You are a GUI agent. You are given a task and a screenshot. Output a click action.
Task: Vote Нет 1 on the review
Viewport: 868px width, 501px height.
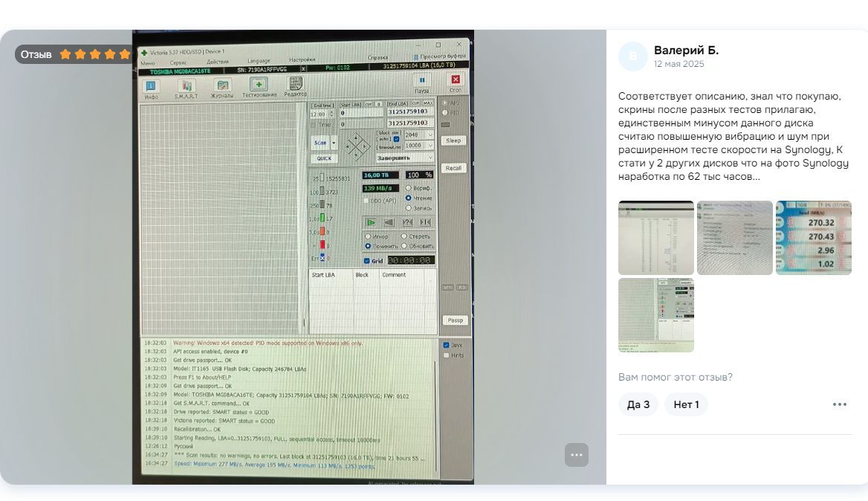687,404
